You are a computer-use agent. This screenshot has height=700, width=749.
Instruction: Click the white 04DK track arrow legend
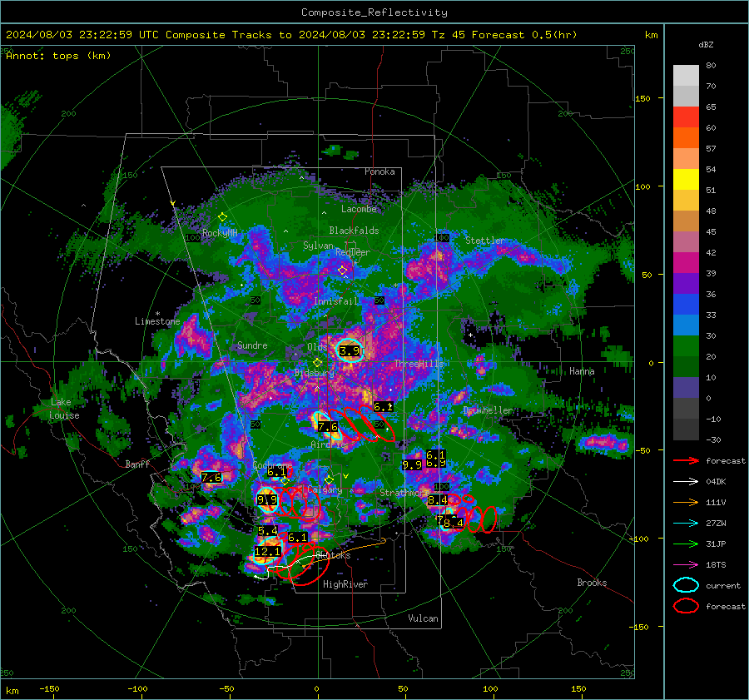click(x=686, y=482)
